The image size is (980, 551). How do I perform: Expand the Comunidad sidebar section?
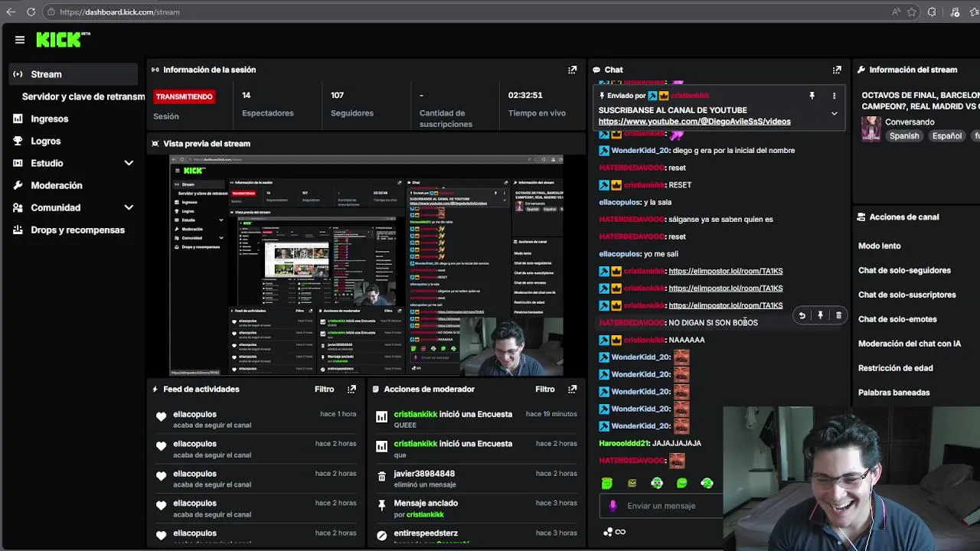[129, 207]
